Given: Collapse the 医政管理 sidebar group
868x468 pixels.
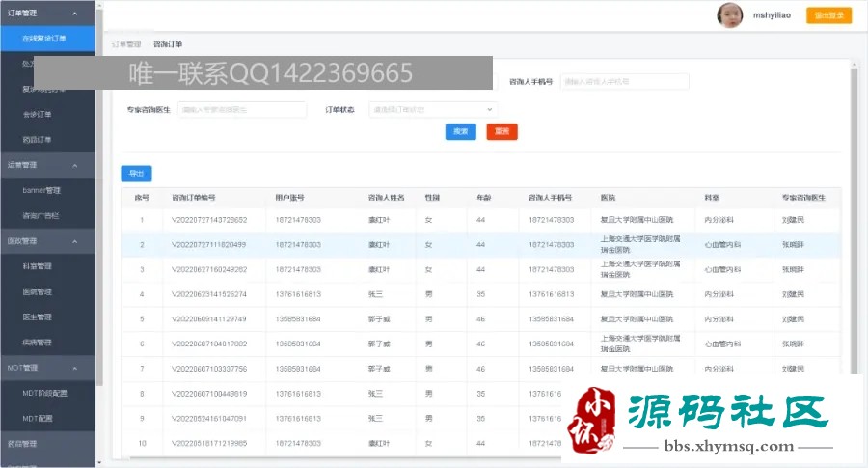Looking at the screenshot, I should pos(74,241).
